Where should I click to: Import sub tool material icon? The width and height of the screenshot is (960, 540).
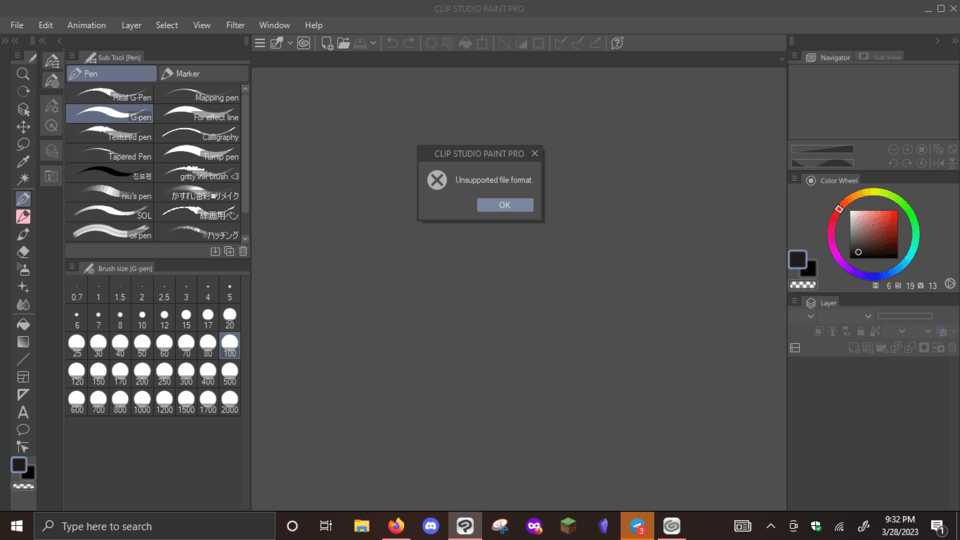click(x=215, y=251)
